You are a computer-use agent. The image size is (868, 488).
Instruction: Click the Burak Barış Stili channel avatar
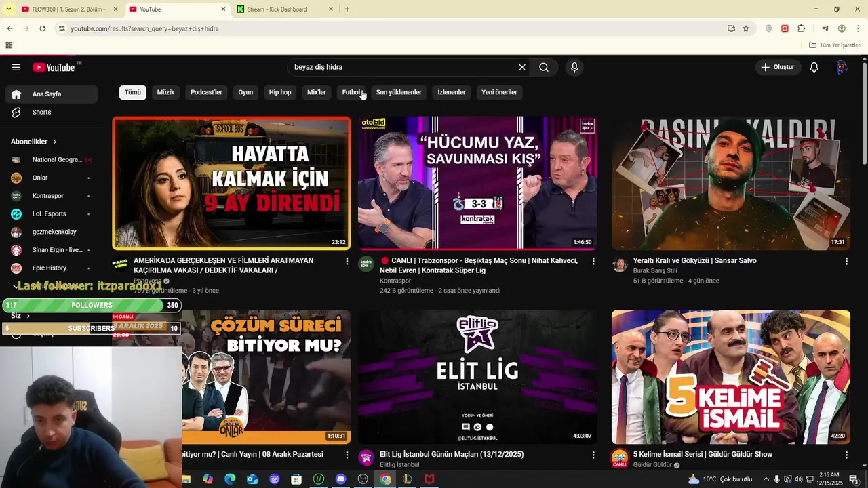click(620, 264)
